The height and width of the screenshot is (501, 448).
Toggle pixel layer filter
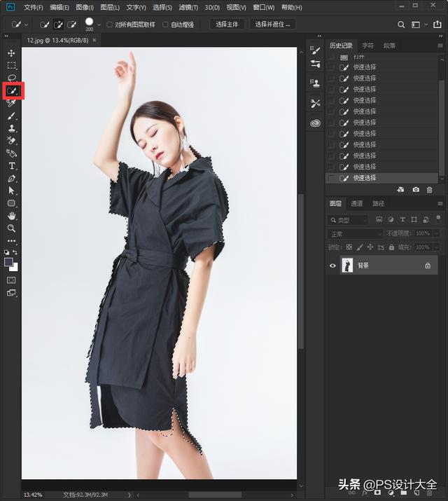379,219
